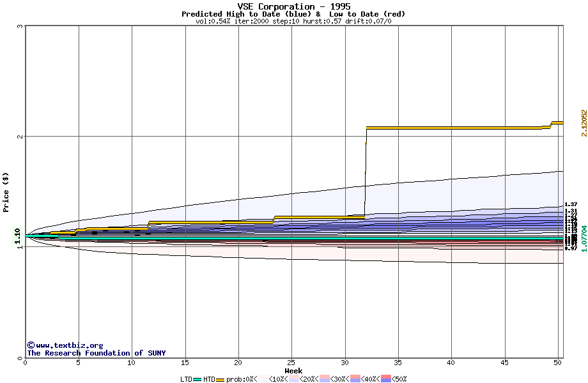Select the 10% to 20% probability swatch
This screenshot has height=383, width=588.
pyautogui.click(x=294, y=379)
